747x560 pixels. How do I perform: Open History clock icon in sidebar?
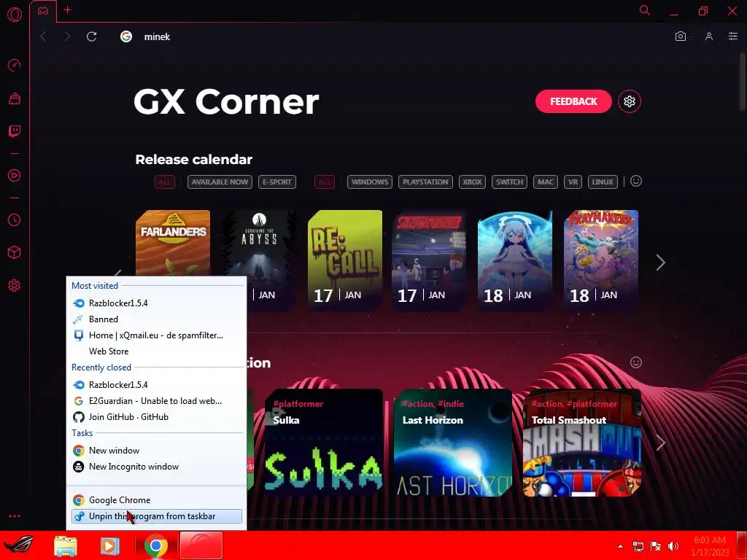(x=15, y=219)
